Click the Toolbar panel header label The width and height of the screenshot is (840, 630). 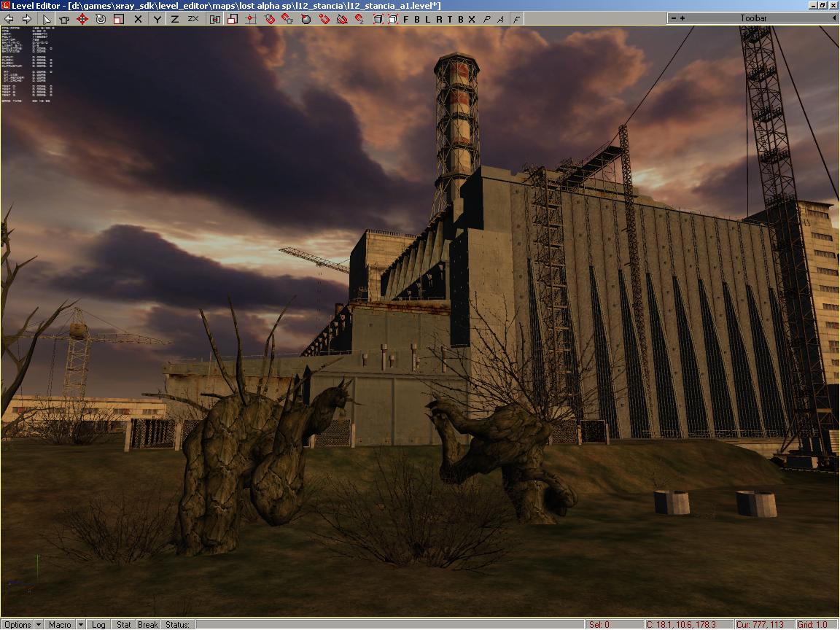click(x=753, y=18)
